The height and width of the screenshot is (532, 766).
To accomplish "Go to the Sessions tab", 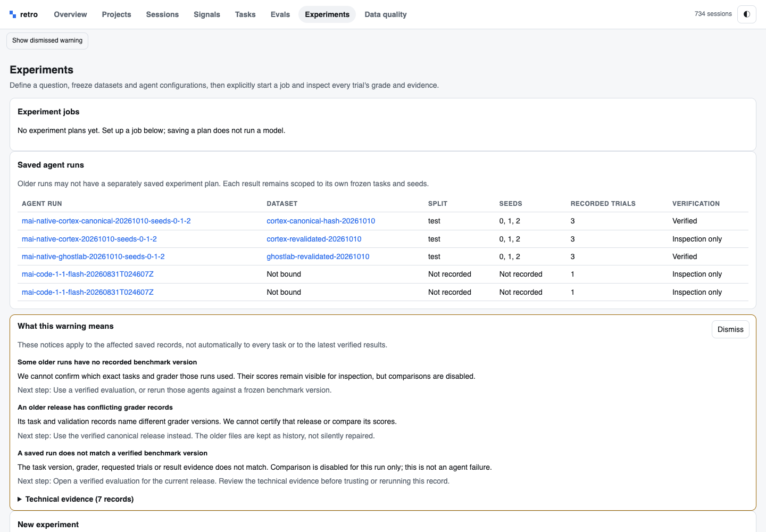I will coord(162,14).
